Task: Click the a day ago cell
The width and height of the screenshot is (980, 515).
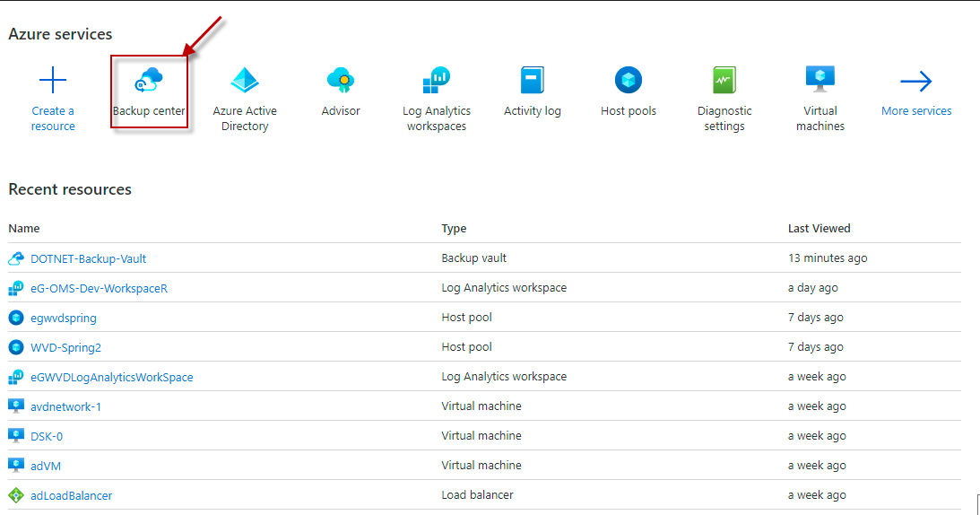Action: click(812, 288)
